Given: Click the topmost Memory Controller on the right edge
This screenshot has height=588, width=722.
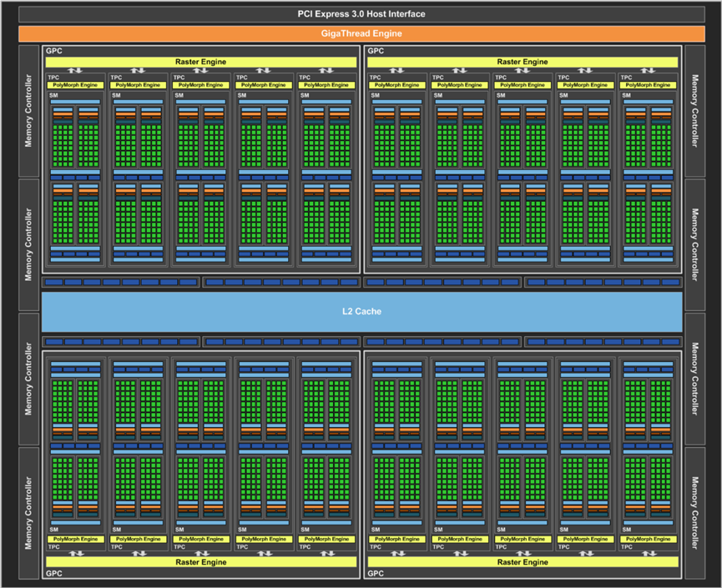Looking at the screenshot, I should [x=694, y=111].
